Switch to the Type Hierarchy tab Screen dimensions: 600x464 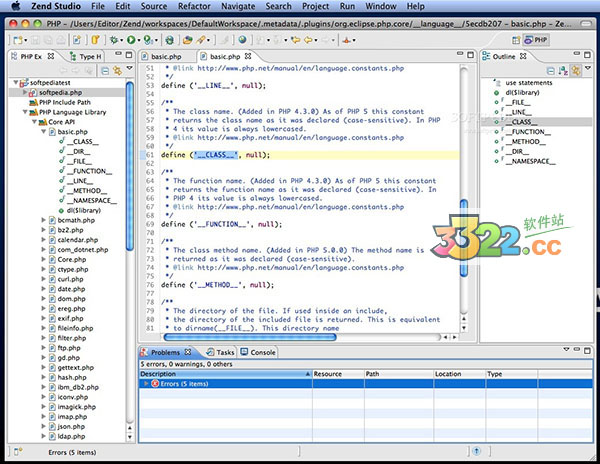(x=86, y=57)
